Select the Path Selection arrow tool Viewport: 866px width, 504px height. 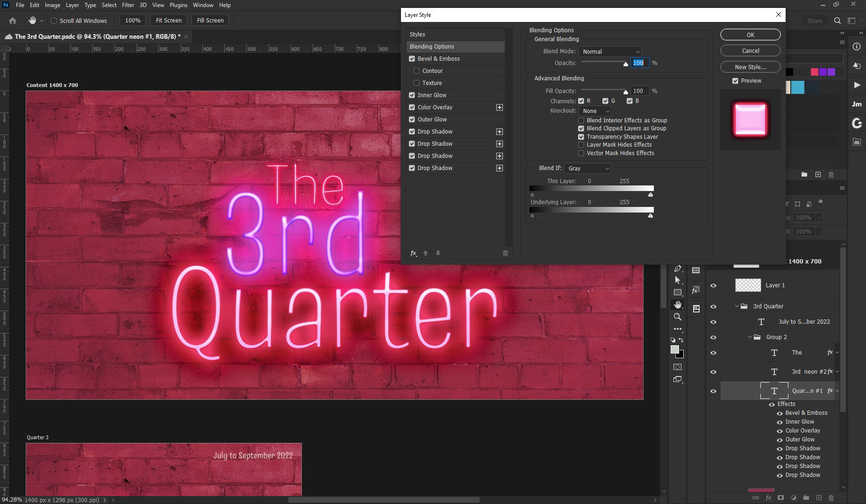tap(678, 280)
